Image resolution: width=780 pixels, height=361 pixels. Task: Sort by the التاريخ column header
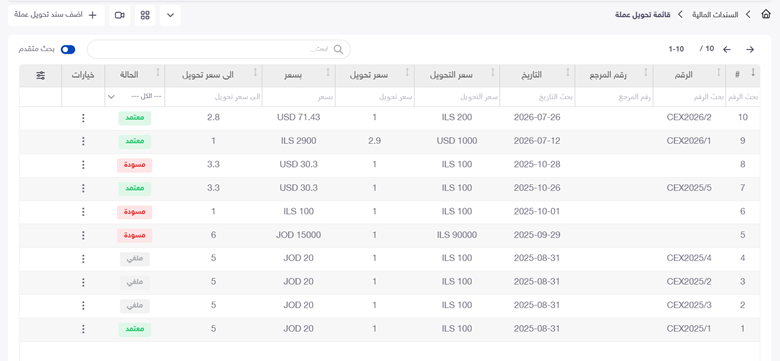point(537,75)
